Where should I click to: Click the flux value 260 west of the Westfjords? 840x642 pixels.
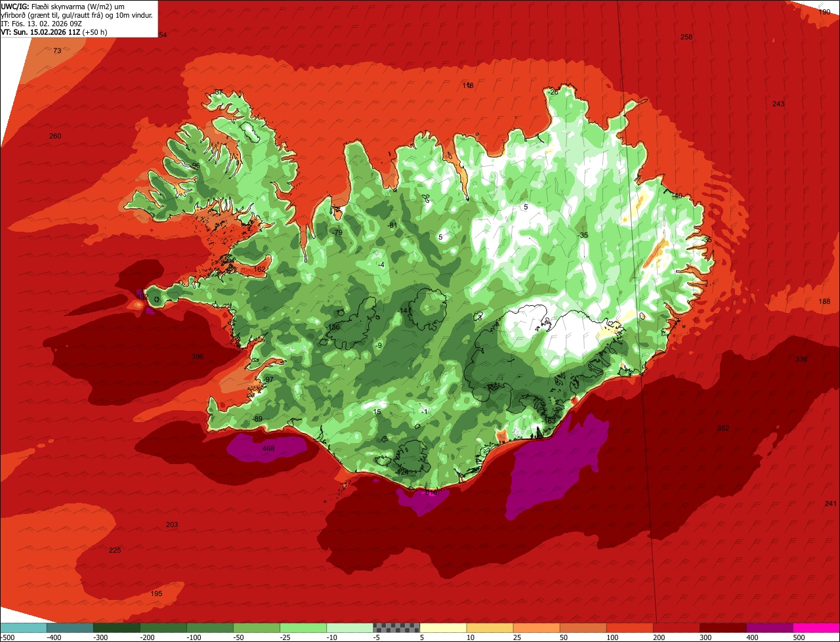click(55, 137)
